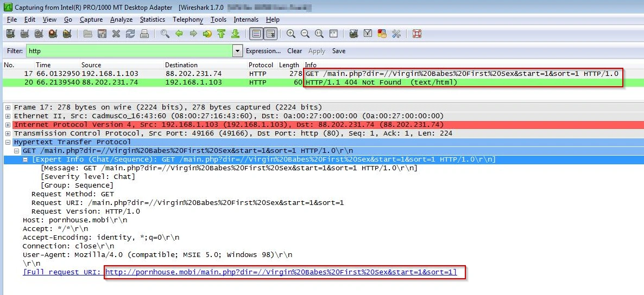644x295 pixels.
Task: Open the filter history dropdown
Action: 237,52
